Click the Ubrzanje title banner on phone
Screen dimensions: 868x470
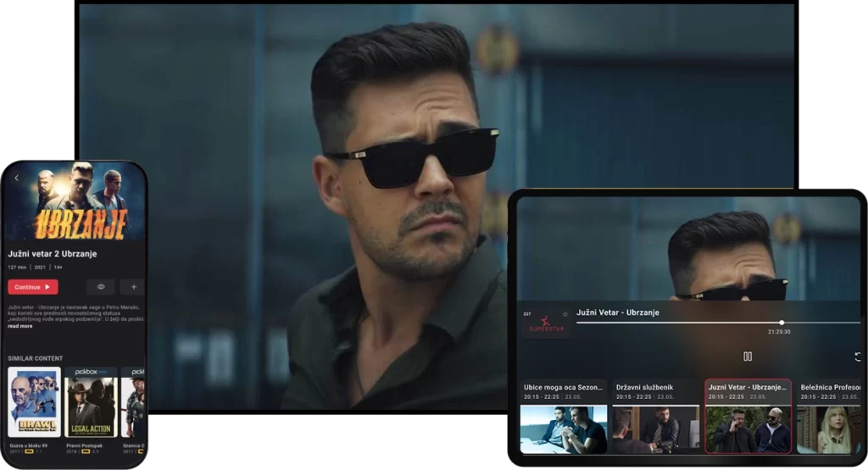(81, 223)
